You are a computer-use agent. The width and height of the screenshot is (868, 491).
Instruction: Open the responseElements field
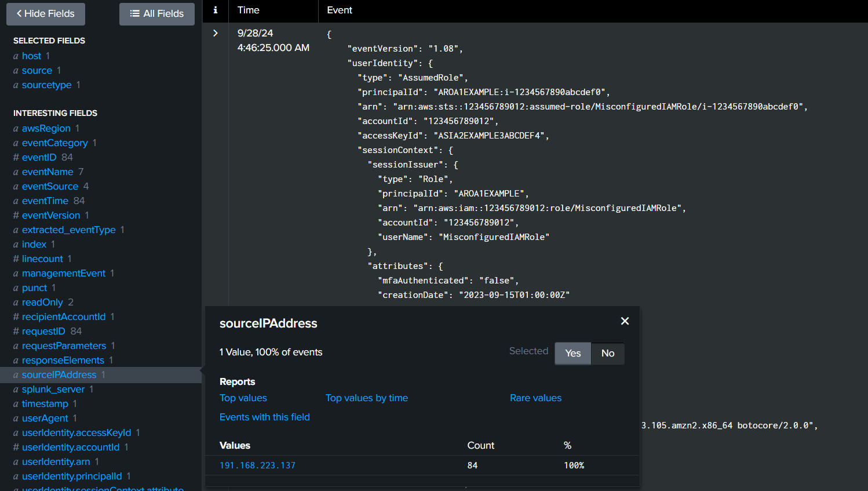point(63,360)
